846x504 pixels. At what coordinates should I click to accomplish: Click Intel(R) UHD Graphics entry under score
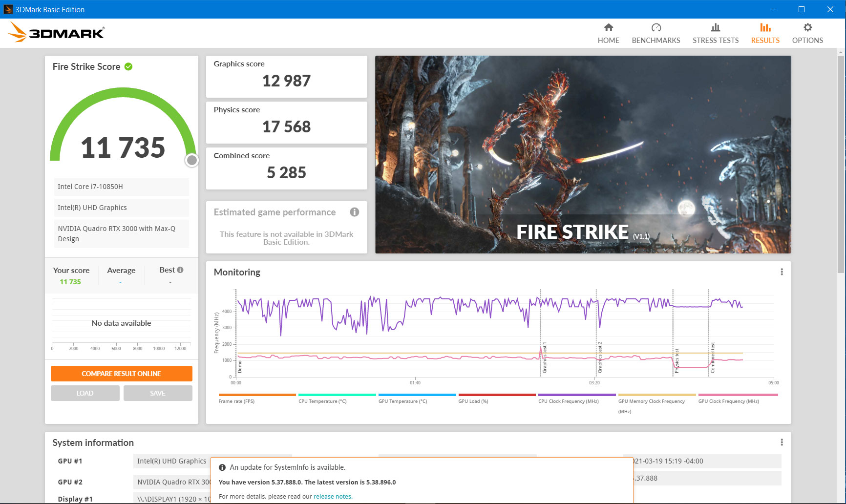pyautogui.click(x=121, y=208)
